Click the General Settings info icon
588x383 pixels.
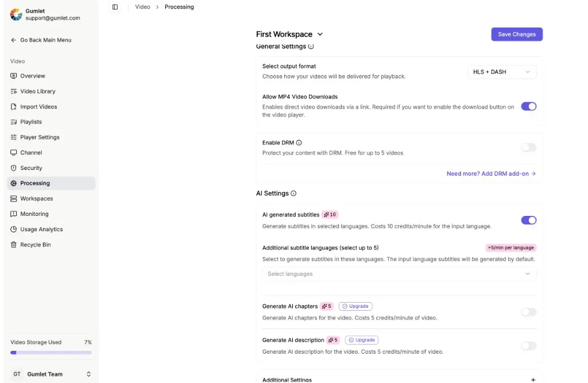click(x=311, y=47)
